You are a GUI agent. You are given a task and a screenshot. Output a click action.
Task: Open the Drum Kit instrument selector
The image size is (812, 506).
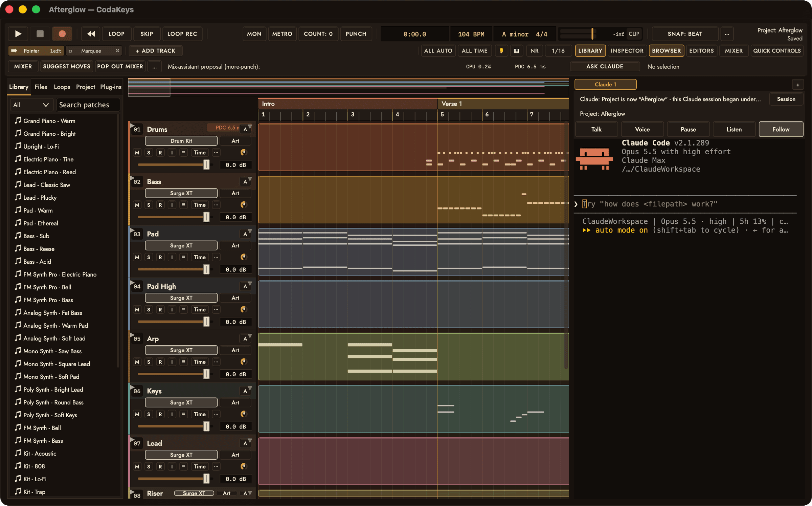click(x=181, y=141)
